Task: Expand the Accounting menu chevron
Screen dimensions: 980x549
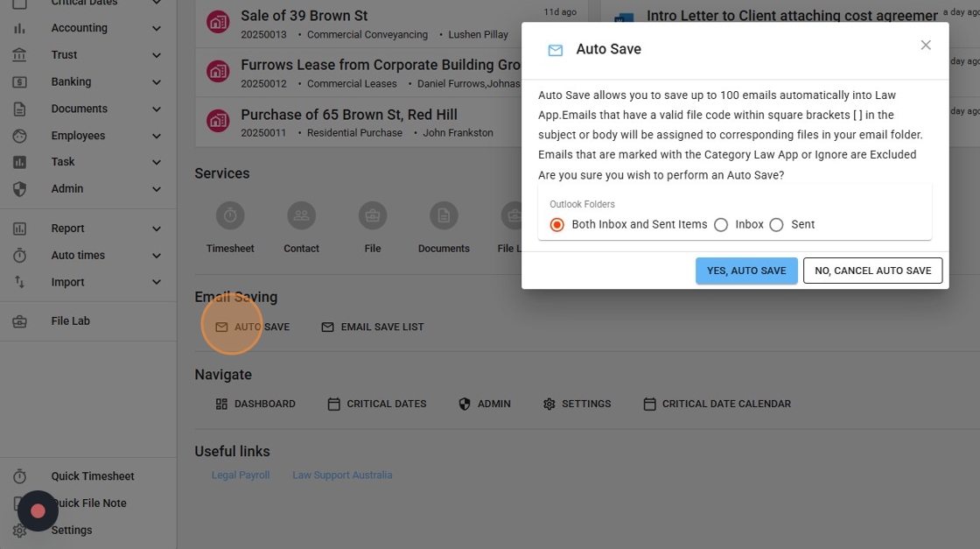Action: [156, 28]
